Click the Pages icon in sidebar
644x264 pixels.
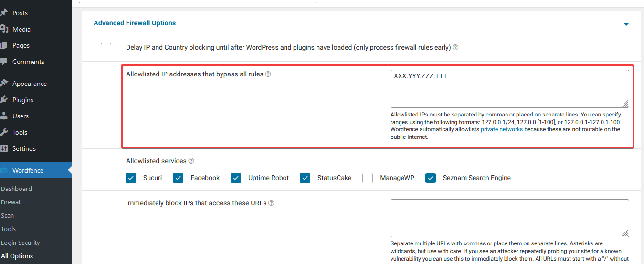3,45
